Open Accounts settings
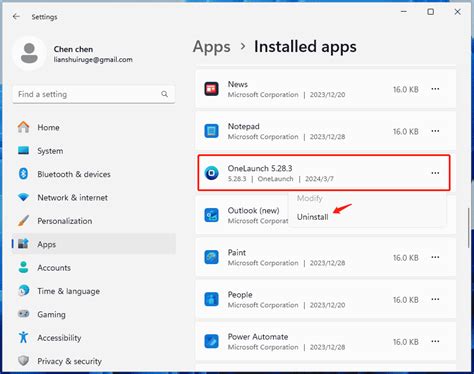The height and width of the screenshot is (374, 474). 94,267
